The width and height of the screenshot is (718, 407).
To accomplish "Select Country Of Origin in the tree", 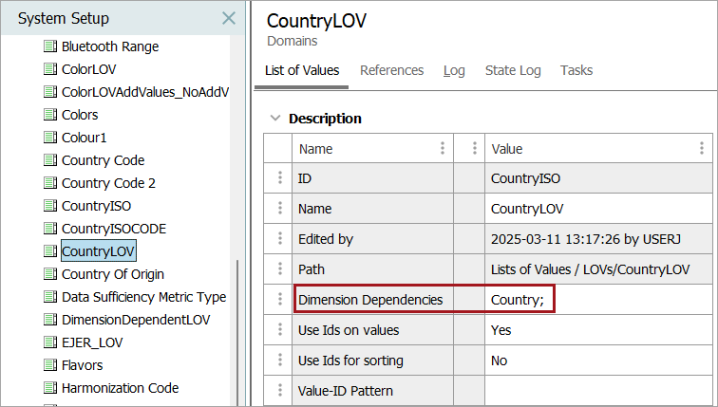I will click(x=113, y=274).
